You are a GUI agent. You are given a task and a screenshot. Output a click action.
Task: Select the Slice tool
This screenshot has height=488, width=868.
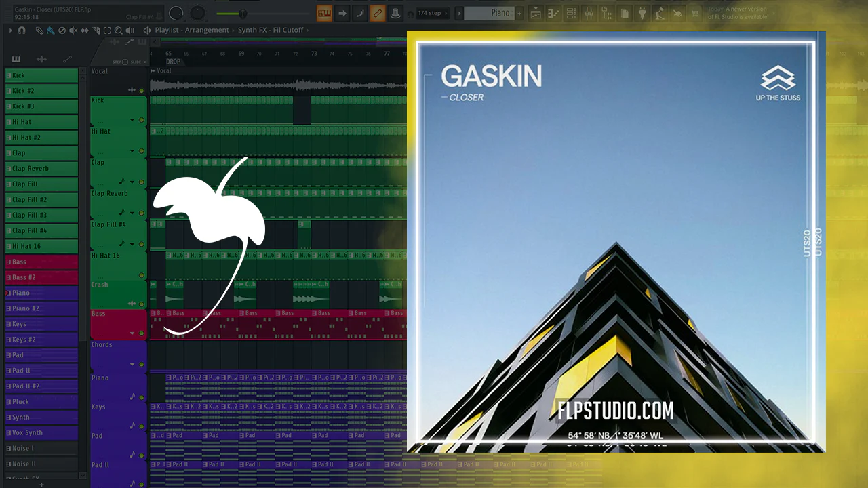(x=96, y=30)
